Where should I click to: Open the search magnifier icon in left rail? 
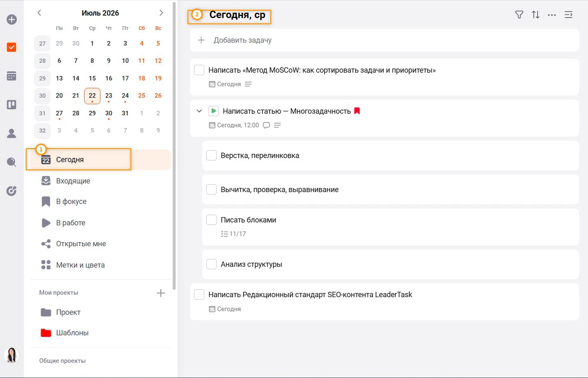pyautogui.click(x=11, y=162)
